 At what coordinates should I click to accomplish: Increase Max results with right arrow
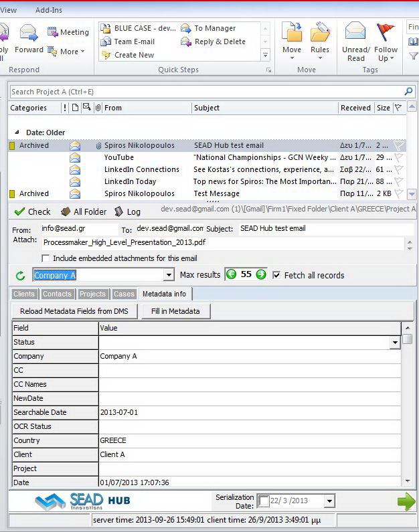pyautogui.click(x=261, y=274)
